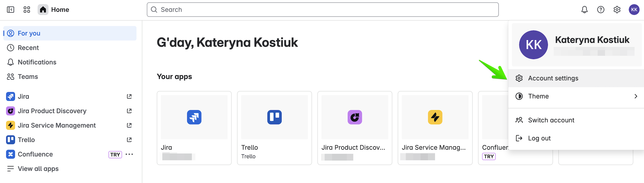Choose Account settings in profile menu
The height and width of the screenshot is (183, 644).
(x=576, y=78)
